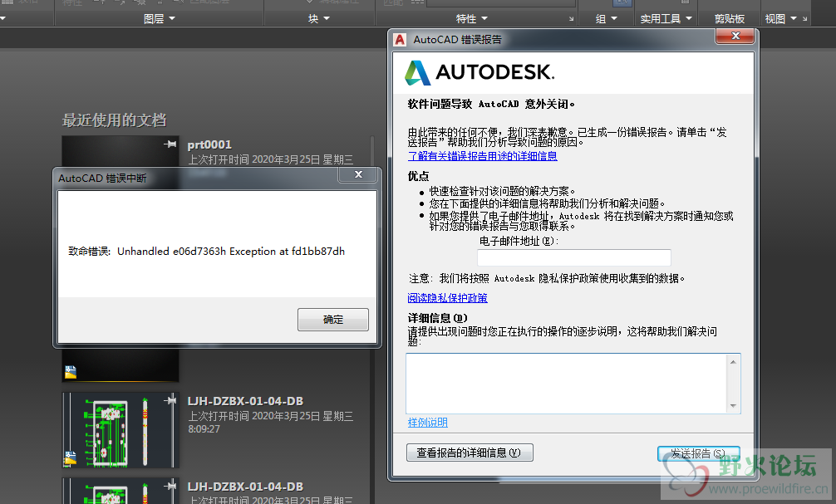Expand the 实用工具 ribbon panel
The image size is (836, 504).
666,18
